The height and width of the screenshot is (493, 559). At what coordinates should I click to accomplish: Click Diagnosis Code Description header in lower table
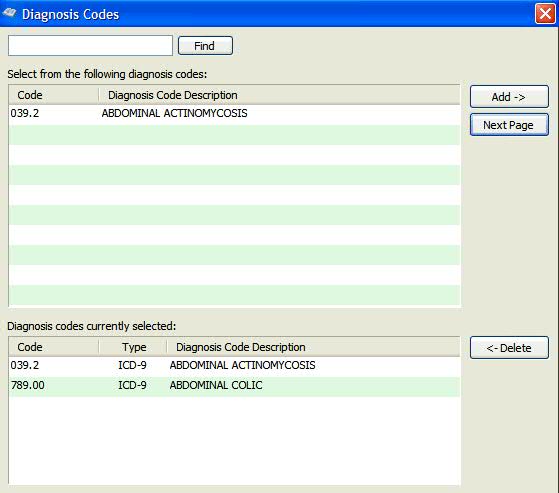click(313, 347)
